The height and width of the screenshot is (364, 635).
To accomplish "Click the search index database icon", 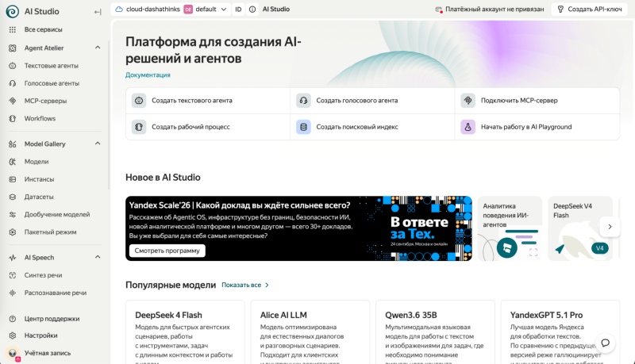I will click(x=303, y=127).
